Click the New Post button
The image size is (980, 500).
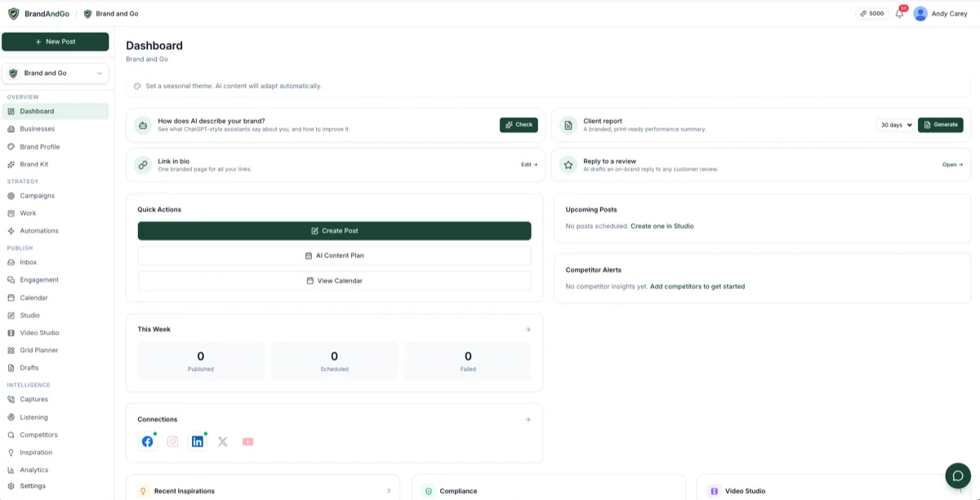click(x=56, y=42)
